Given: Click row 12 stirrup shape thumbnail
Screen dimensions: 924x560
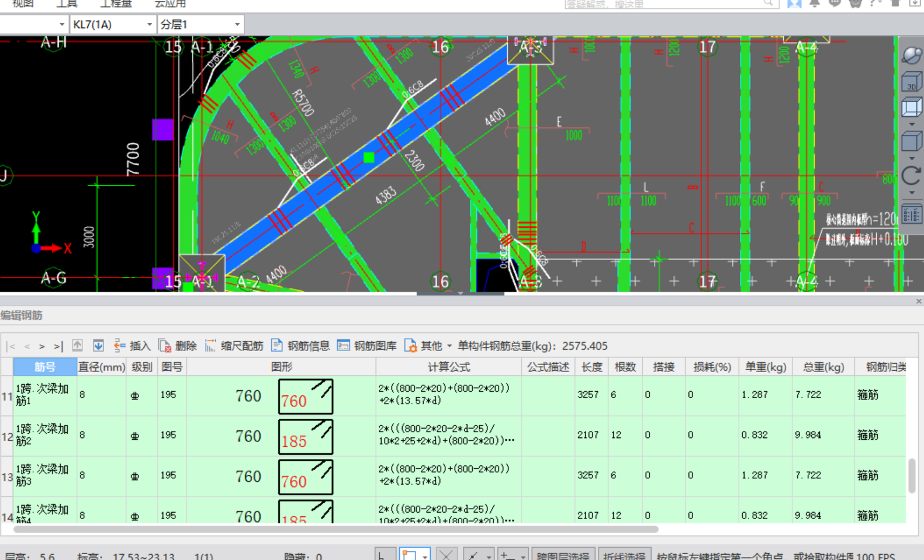Looking at the screenshot, I should [x=306, y=437].
